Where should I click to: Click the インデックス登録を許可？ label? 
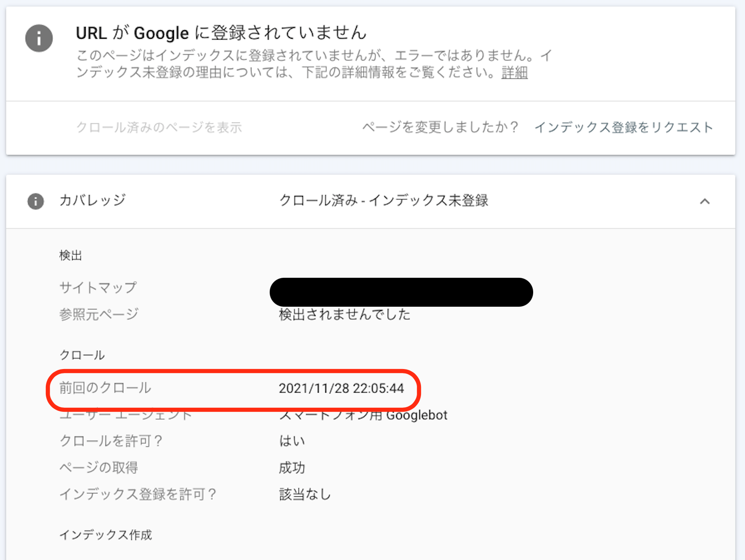point(138,494)
